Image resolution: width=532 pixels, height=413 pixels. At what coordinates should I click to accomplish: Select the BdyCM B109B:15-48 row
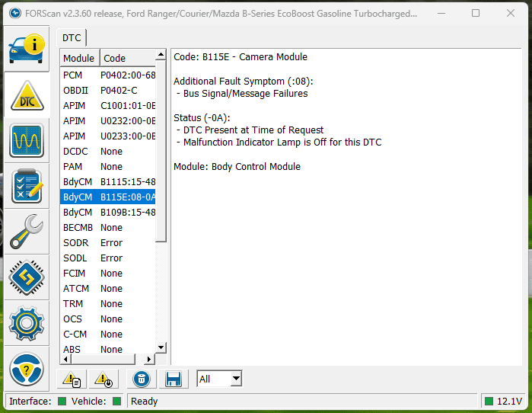click(108, 213)
